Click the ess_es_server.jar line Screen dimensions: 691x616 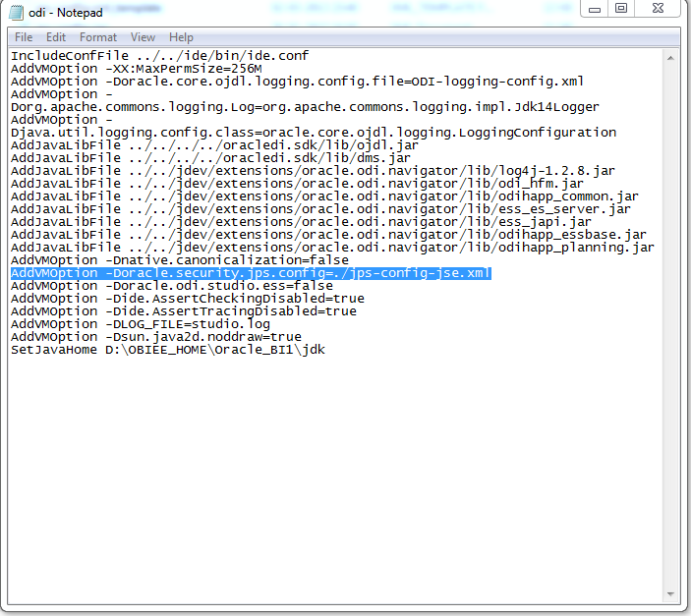point(320,209)
